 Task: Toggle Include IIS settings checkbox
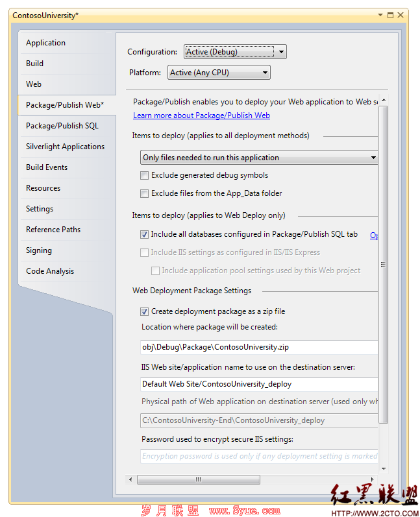[144, 252]
